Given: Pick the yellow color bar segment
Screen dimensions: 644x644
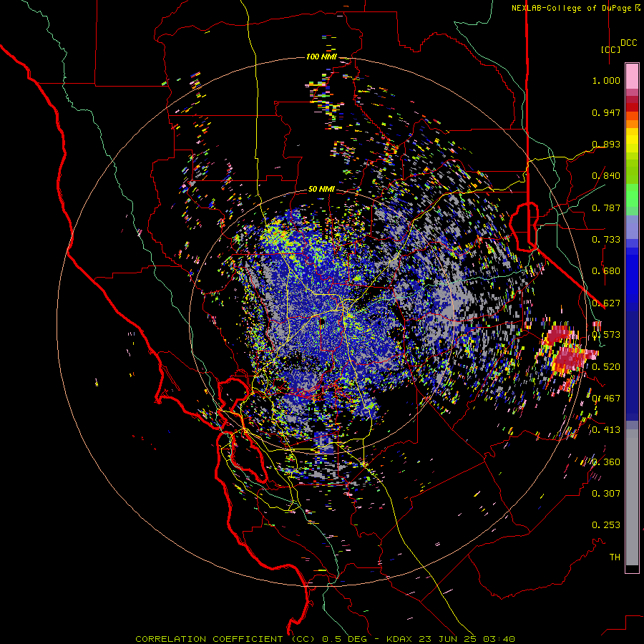Looking at the screenshot, I should [632, 141].
